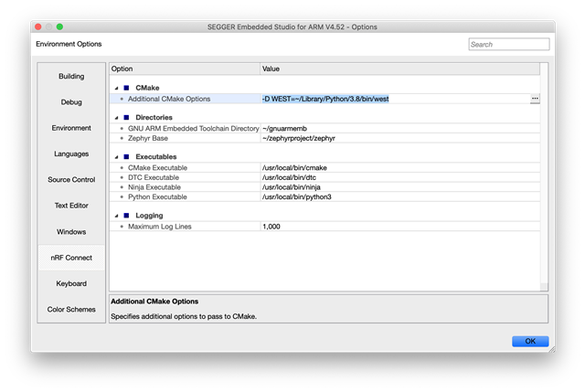Open the Building options category
Image resolution: width=585 pixels, height=392 pixels.
(x=71, y=76)
